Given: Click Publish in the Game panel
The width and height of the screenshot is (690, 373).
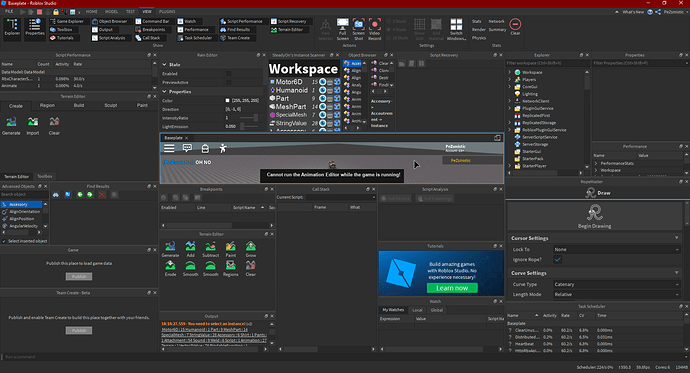Looking at the screenshot, I should 79,277.
